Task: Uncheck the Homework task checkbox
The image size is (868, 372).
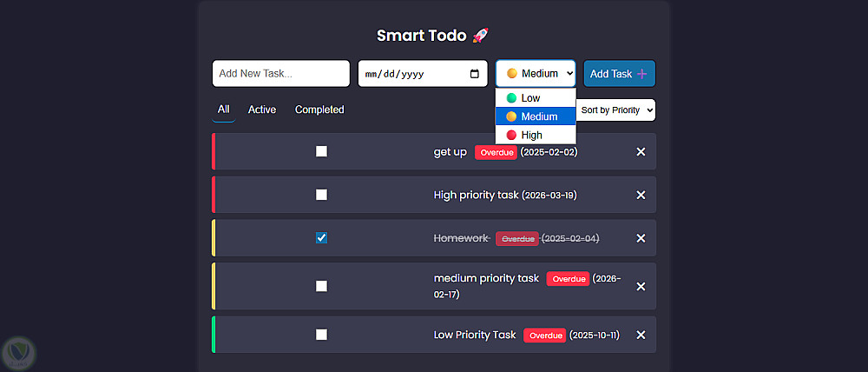Action: click(321, 237)
